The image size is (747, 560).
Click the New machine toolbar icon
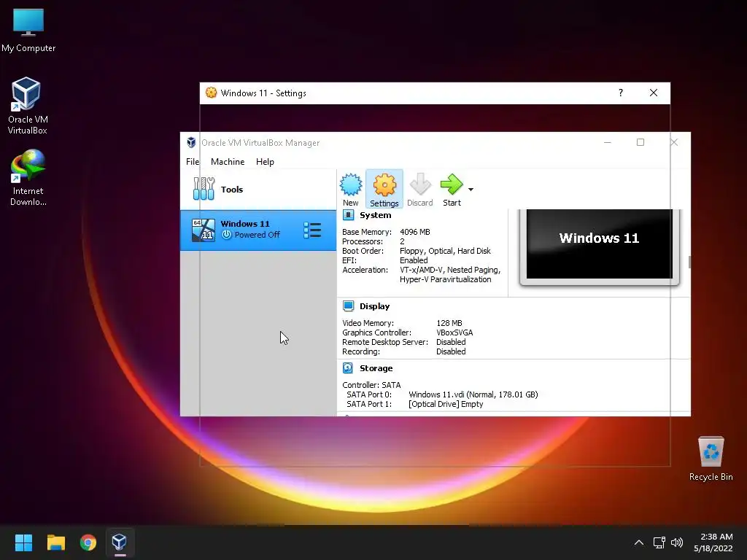[x=351, y=190]
